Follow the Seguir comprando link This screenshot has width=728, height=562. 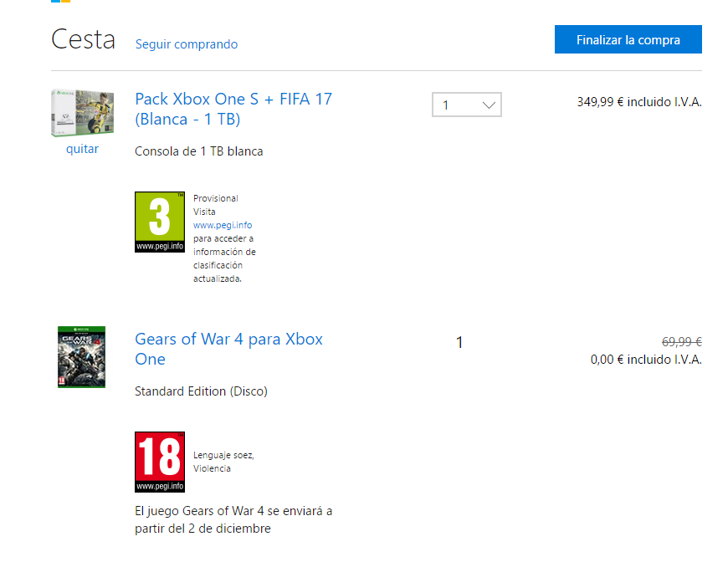[x=187, y=44]
